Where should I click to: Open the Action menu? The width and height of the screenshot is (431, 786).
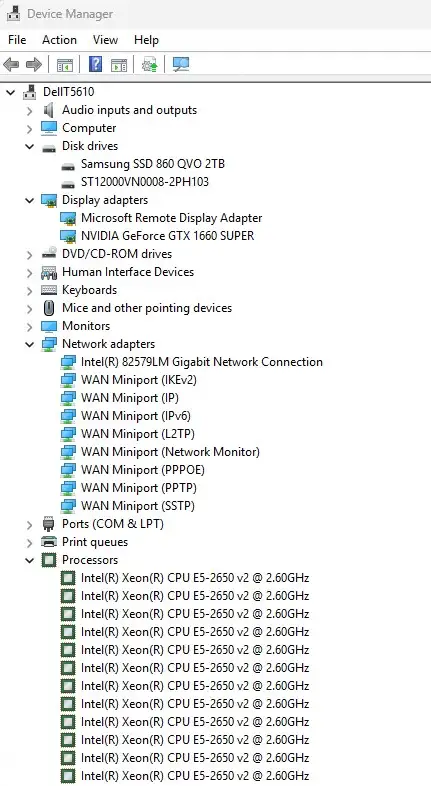[59, 40]
